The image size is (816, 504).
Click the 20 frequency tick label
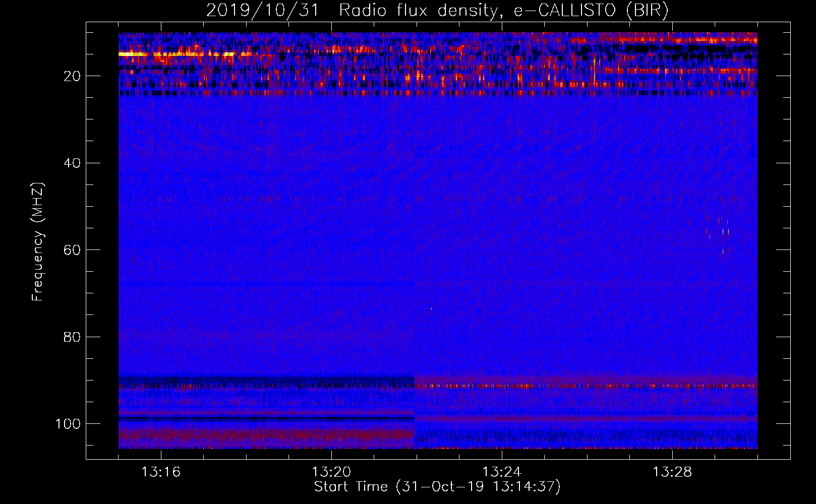(73, 76)
